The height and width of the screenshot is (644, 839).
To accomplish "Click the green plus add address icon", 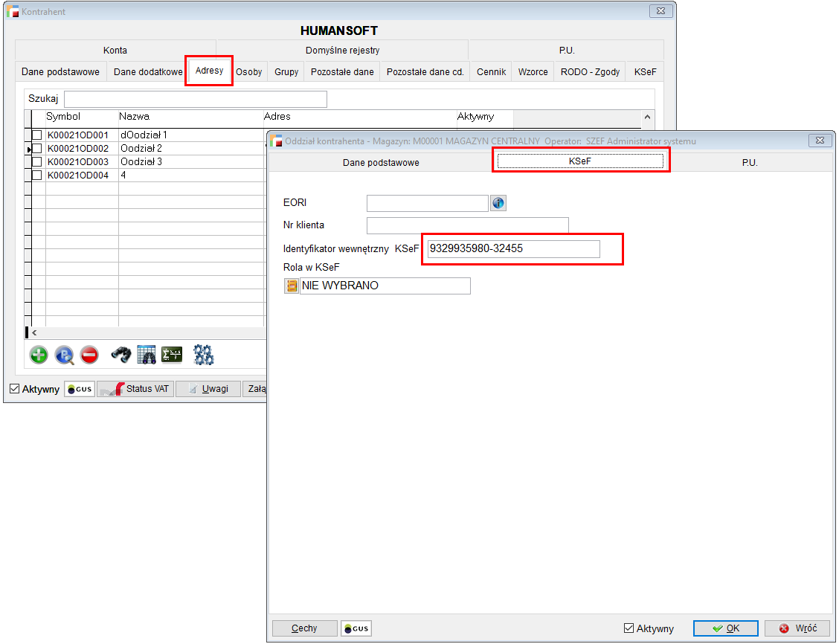I will coord(39,355).
